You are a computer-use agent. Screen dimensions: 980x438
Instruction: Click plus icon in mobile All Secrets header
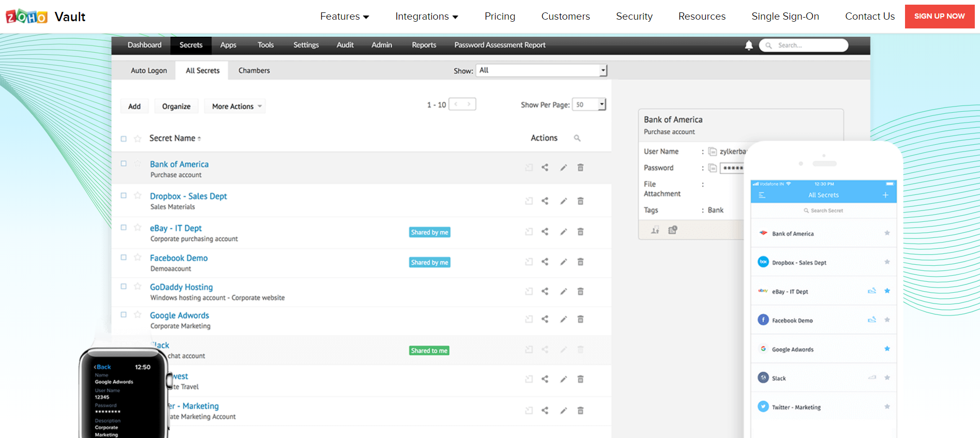tap(885, 195)
